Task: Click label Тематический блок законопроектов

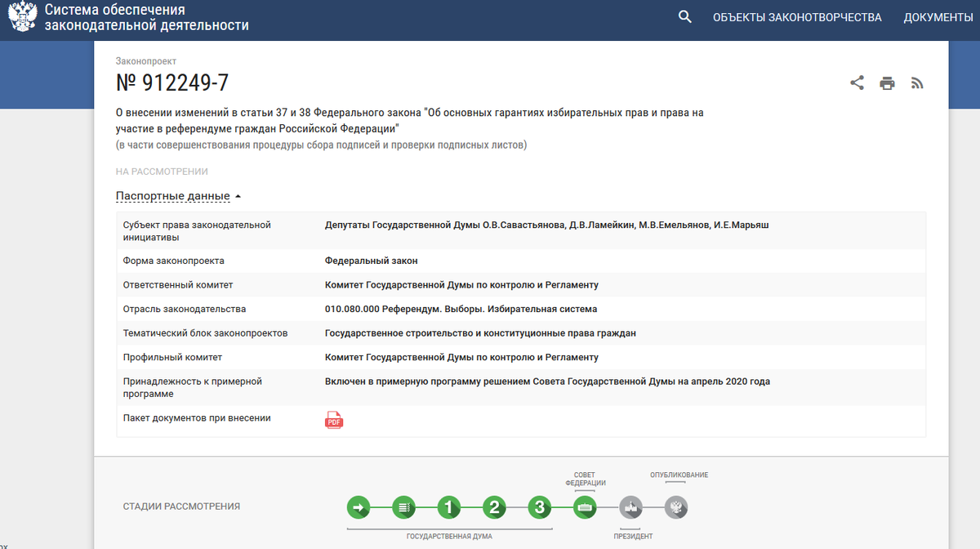Action: point(205,333)
